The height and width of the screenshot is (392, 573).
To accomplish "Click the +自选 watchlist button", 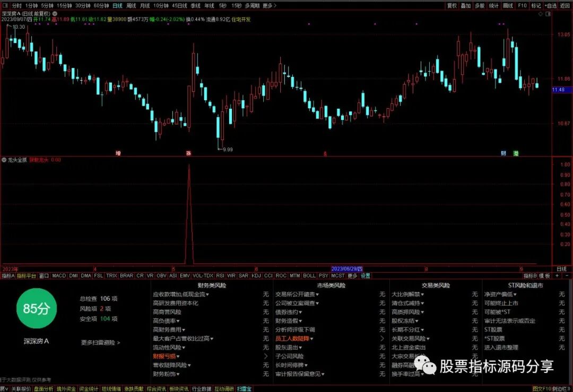I will point(550,5).
